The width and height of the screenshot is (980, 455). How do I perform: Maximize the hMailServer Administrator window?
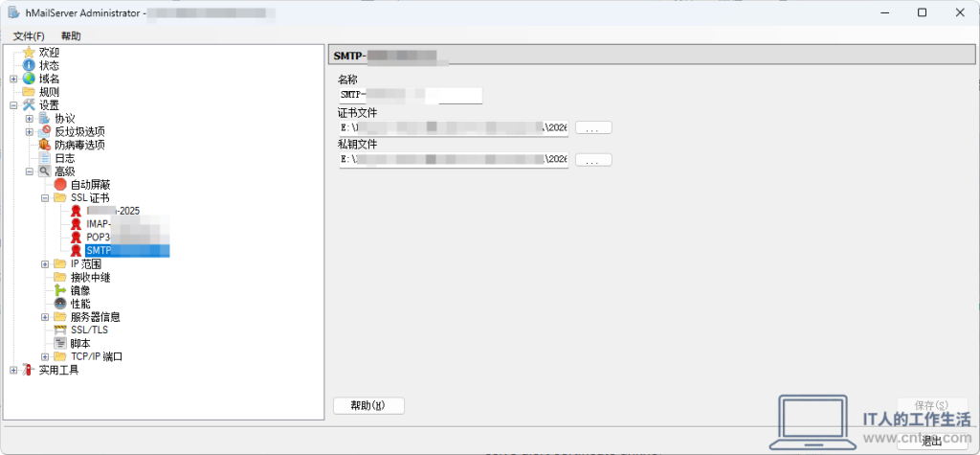click(922, 12)
